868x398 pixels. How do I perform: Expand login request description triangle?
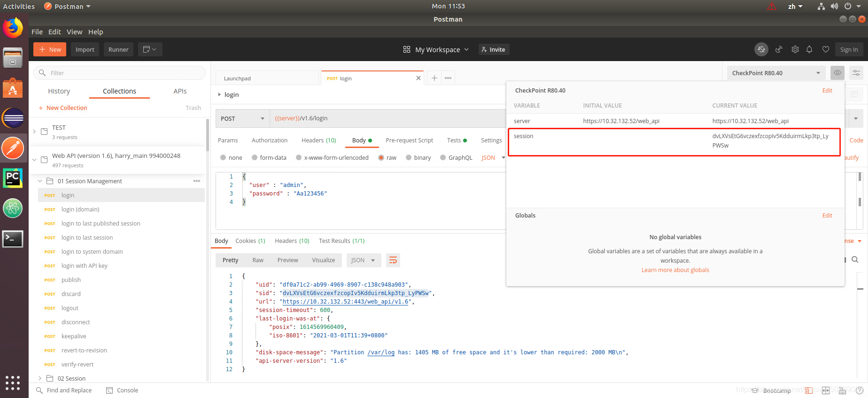219,94
